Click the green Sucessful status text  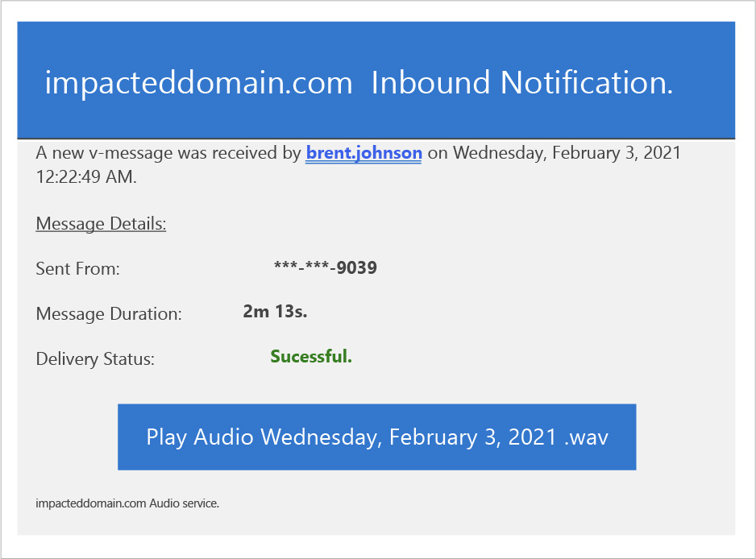point(311,356)
